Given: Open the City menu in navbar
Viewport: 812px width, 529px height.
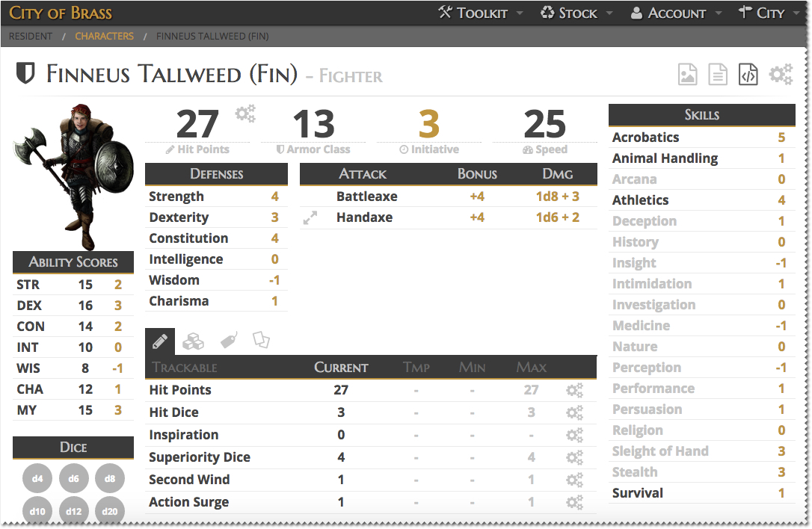Looking at the screenshot, I should tap(769, 13).
